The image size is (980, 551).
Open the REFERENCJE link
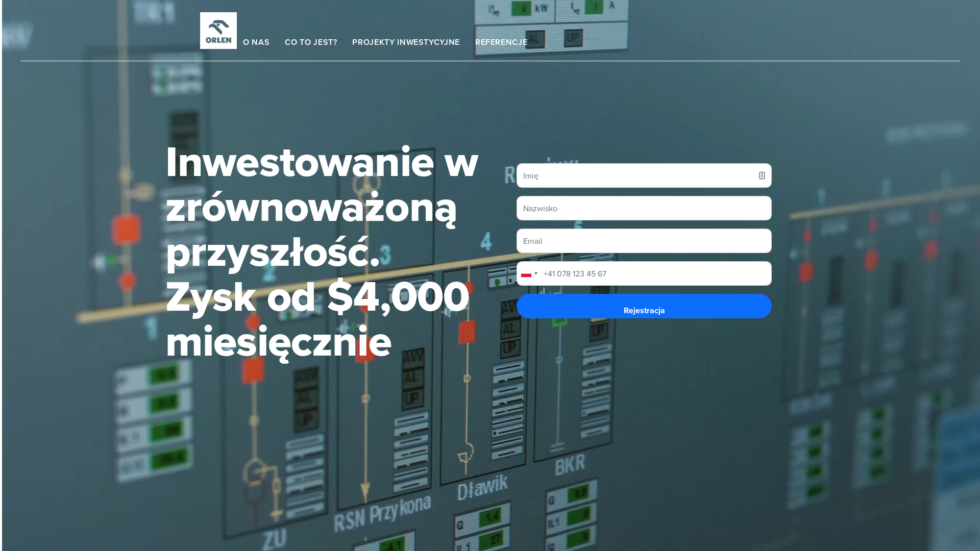(x=501, y=42)
